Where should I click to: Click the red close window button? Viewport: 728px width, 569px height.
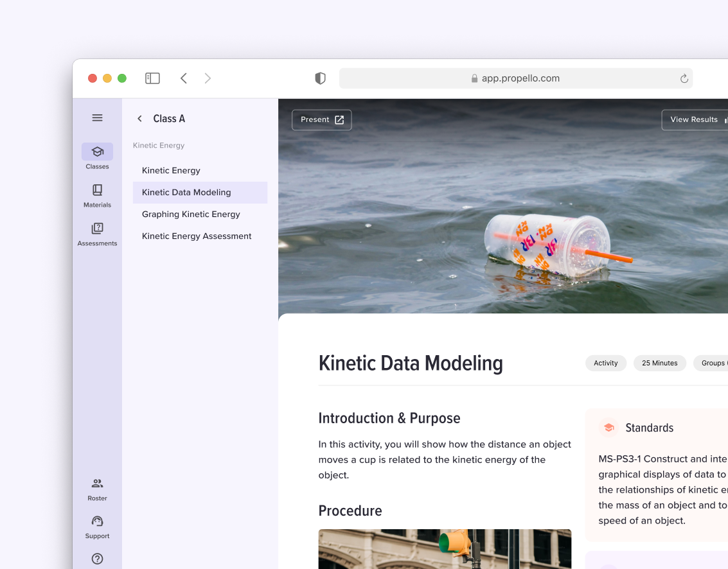(x=93, y=78)
